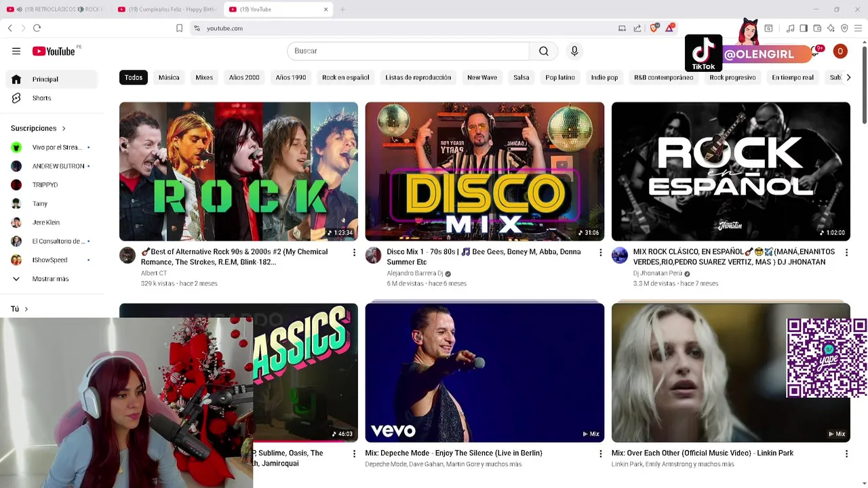Open options menu for Depeche Mode mix

coord(600,454)
